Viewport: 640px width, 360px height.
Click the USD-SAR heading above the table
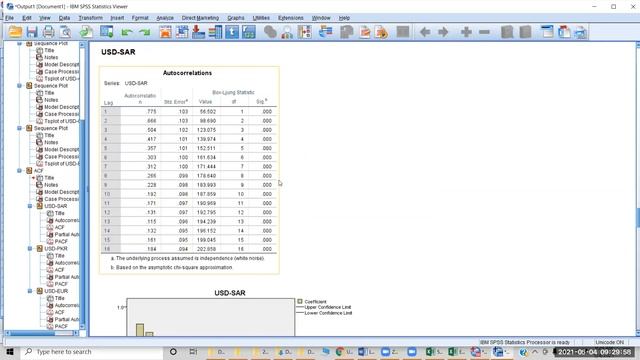click(x=118, y=52)
